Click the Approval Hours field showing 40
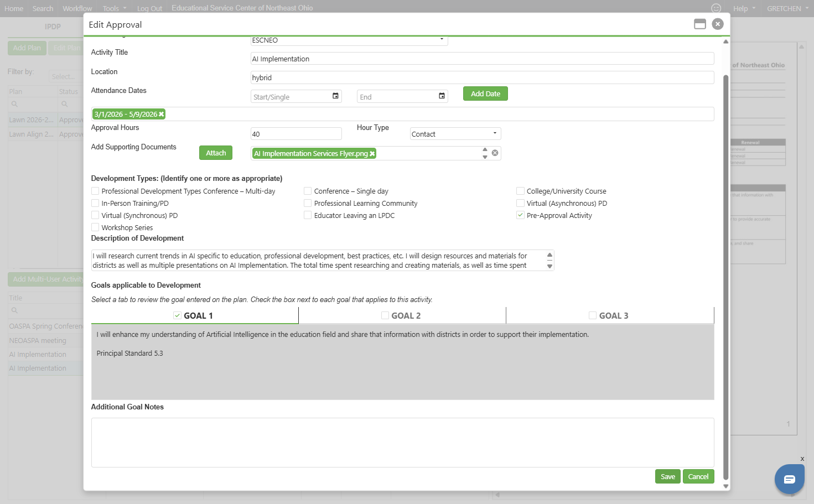This screenshot has width=814, height=504. pyautogui.click(x=296, y=134)
